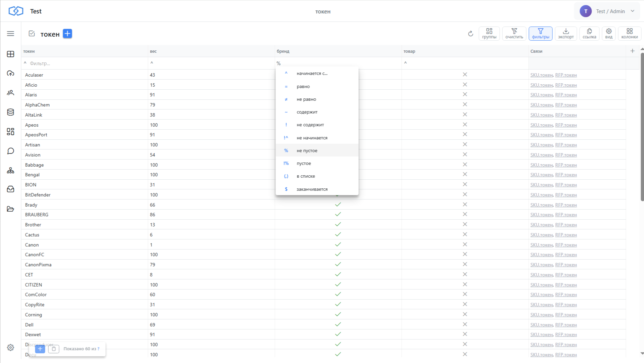
Task: Click the vertical scrollbar thumb
Action: (642, 127)
